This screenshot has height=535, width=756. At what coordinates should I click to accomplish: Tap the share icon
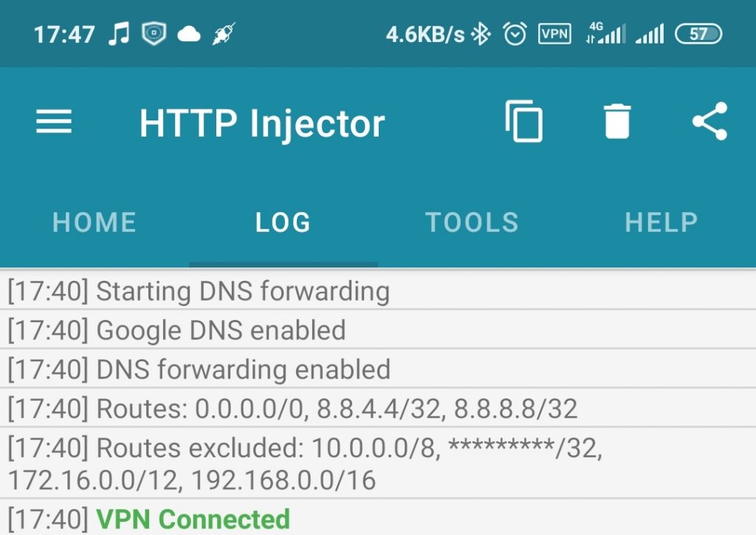[709, 121]
